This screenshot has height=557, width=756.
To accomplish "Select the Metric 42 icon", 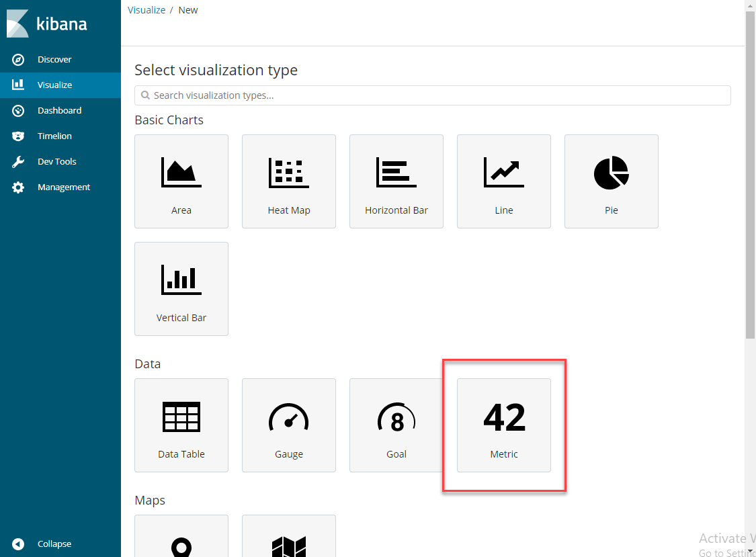I will point(504,417).
